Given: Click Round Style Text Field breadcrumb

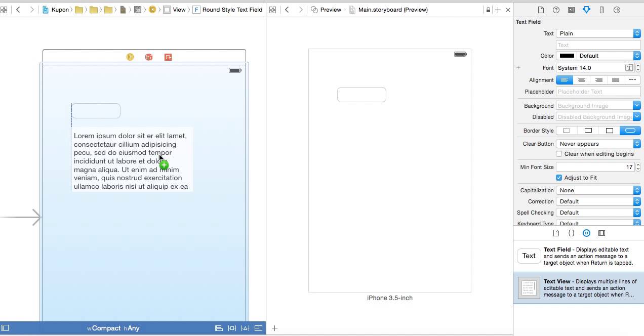Looking at the screenshot, I should [228, 10].
